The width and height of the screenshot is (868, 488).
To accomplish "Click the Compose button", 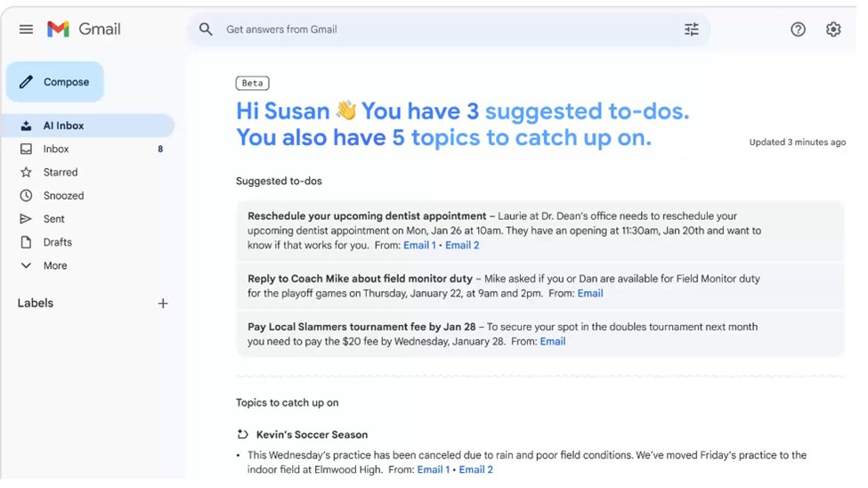I will 55,82.
